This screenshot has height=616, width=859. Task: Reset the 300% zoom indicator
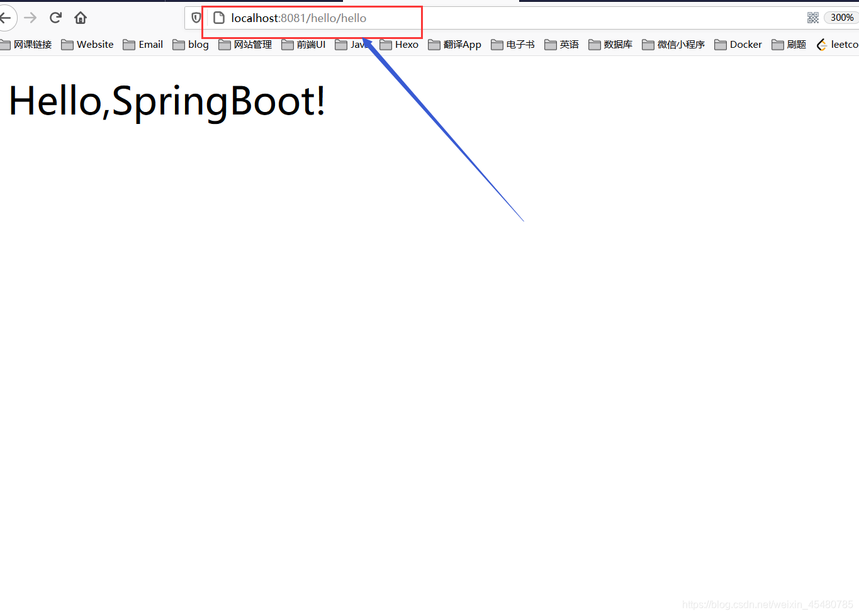pyautogui.click(x=841, y=18)
